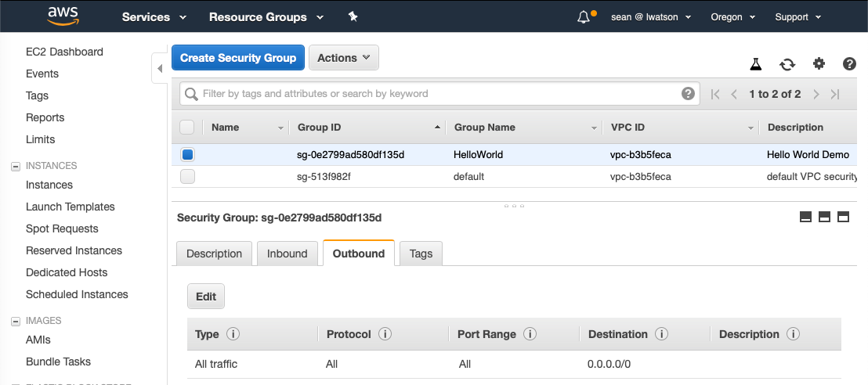
Task: Collapse the INSTANCES sidebar section
Action: [15, 166]
